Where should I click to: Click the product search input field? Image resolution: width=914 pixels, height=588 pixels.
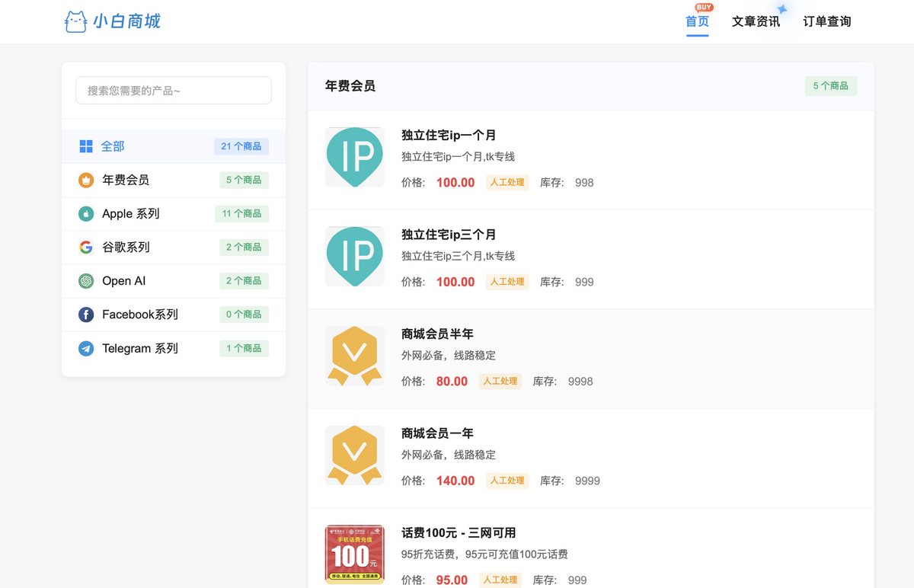click(174, 90)
